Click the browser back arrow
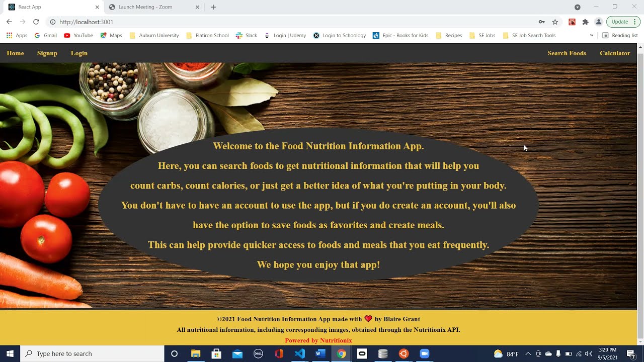The image size is (644, 362). (9, 22)
